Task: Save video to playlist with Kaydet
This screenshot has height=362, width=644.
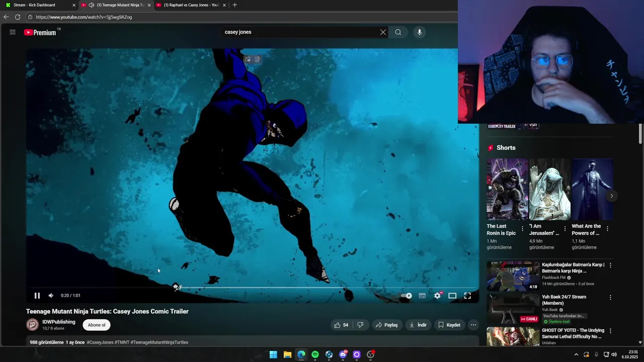Action: click(449, 325)
